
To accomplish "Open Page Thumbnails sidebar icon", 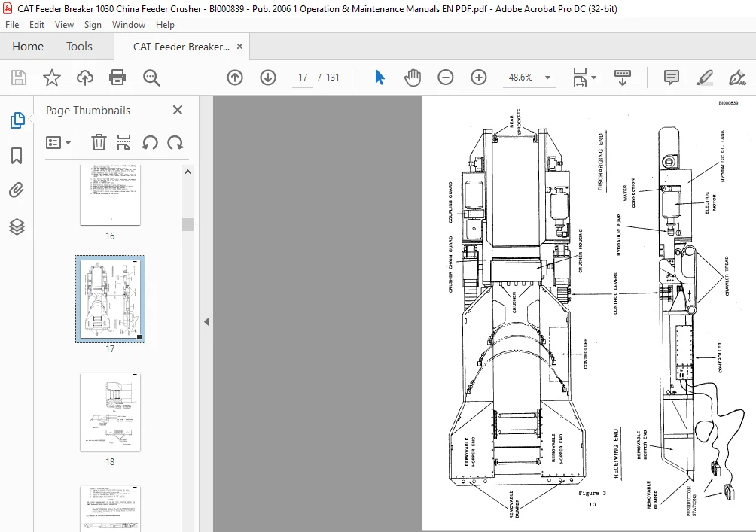I will [x=17, y=120].
